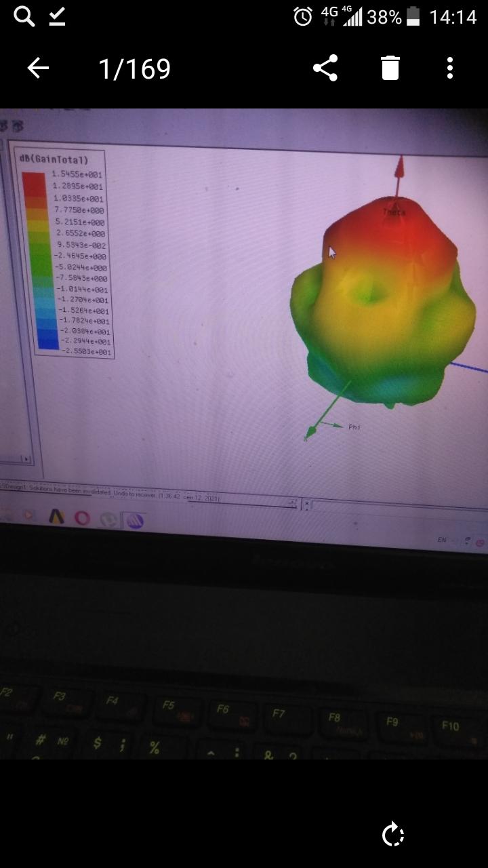Click the red Opera taskbar icon in photo
488x868 pixels.
82,518
